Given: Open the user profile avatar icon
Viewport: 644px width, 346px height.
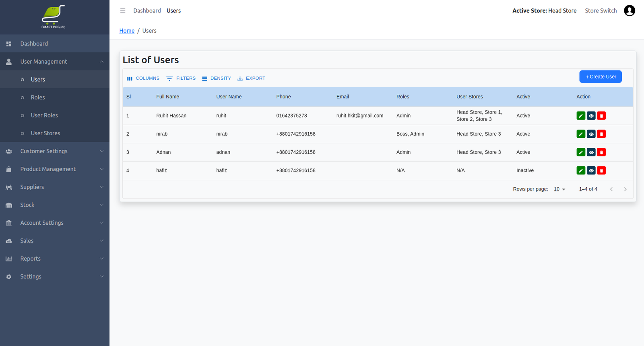Looking at the screenshot, I should click(630, 10).
